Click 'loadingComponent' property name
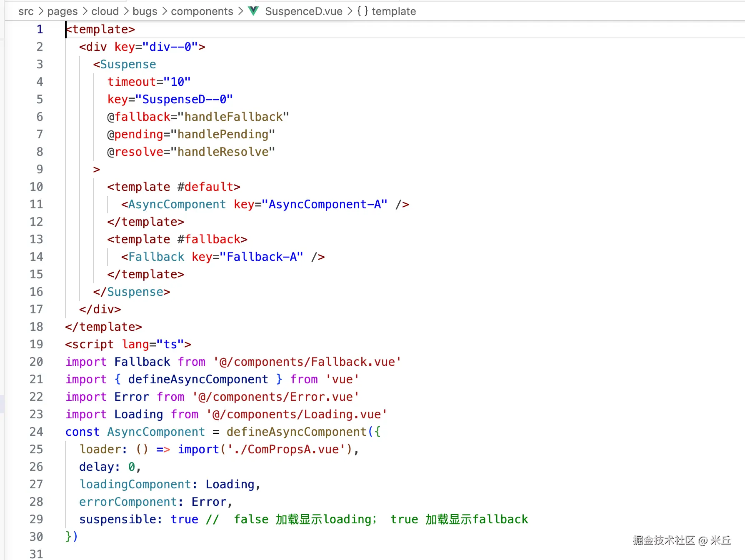The height and width of the screenshot is (560, 745). pyautogui.click(x=135, y=484)
